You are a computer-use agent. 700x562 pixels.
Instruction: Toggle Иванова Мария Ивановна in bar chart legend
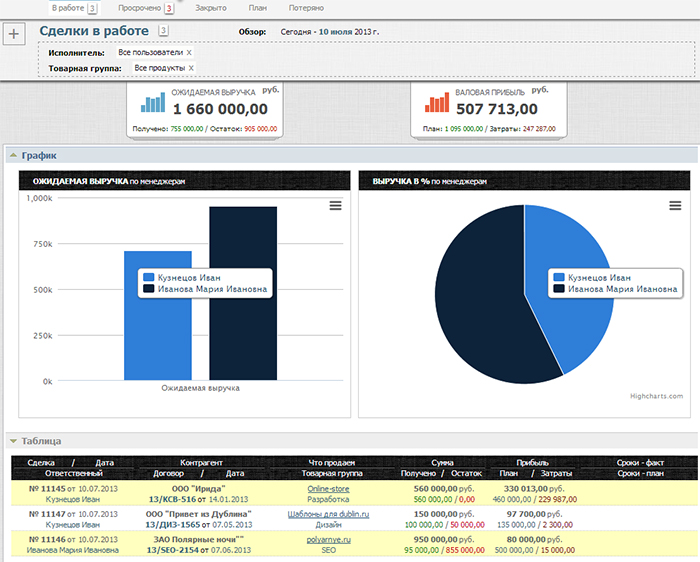[x=205, y=289]
